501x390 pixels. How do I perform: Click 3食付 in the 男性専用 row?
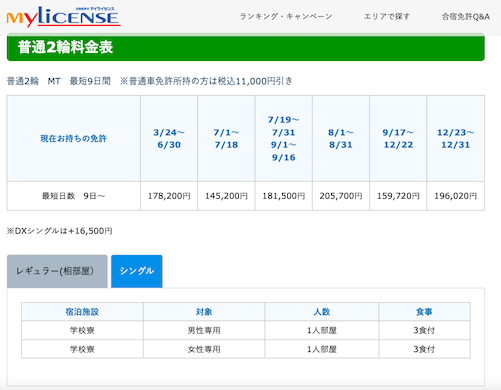[424, 330]
